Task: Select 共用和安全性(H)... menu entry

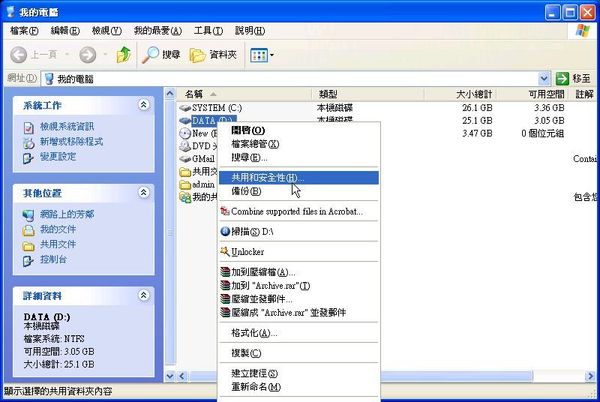Action: [299, 177]
